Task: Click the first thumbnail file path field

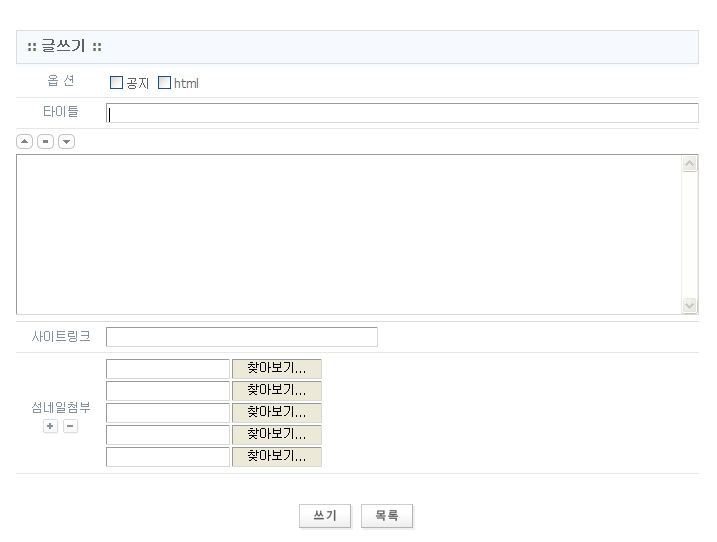Action: point(168,369)
